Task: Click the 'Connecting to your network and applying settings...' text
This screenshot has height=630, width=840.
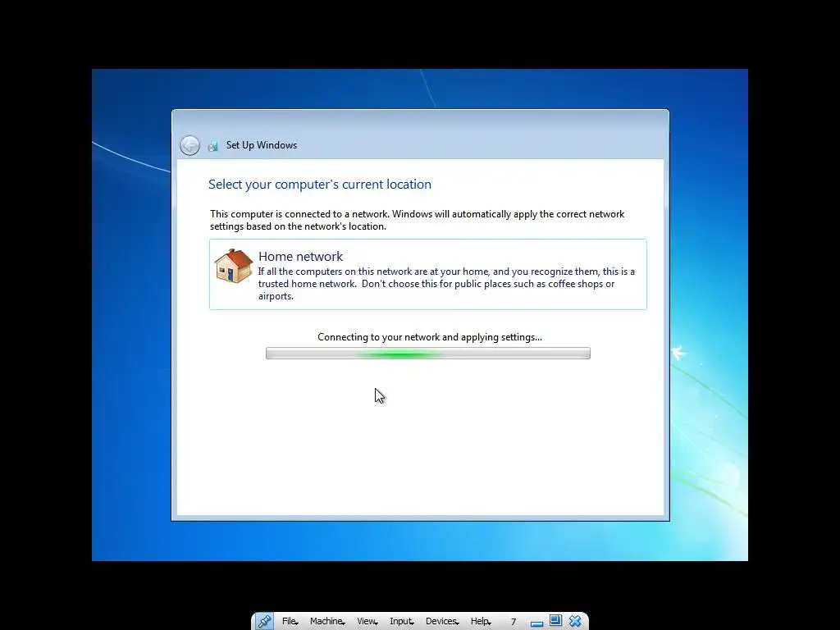Action: (430, 337)
